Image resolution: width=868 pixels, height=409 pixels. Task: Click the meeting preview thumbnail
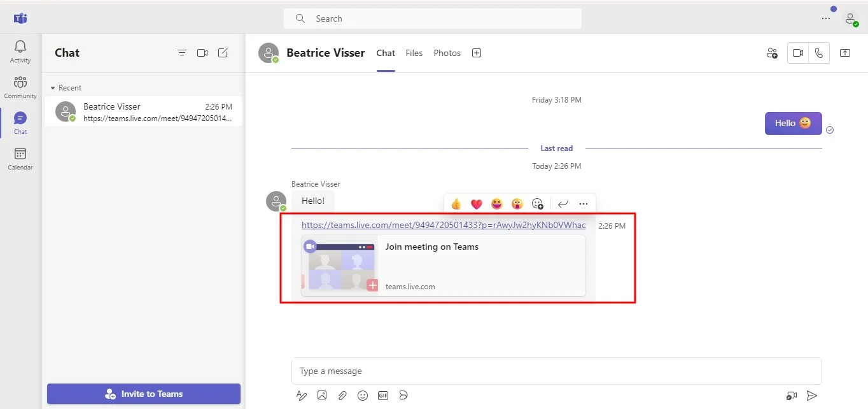point(340,266)
